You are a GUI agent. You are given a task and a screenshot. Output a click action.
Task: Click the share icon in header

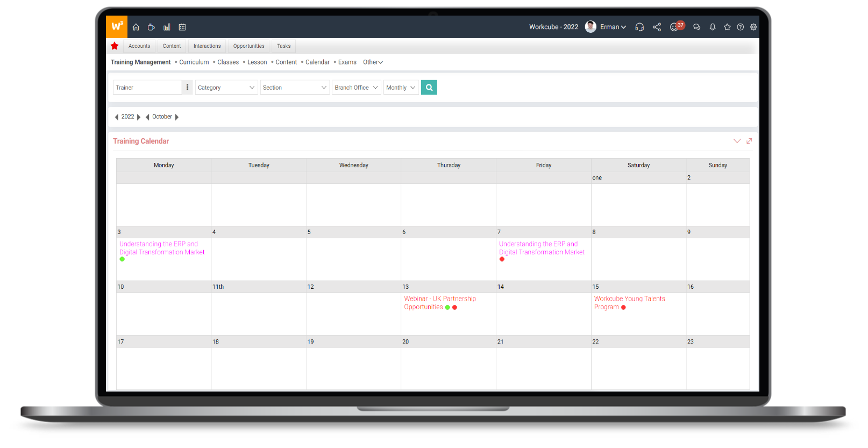[x=657, y=27]
